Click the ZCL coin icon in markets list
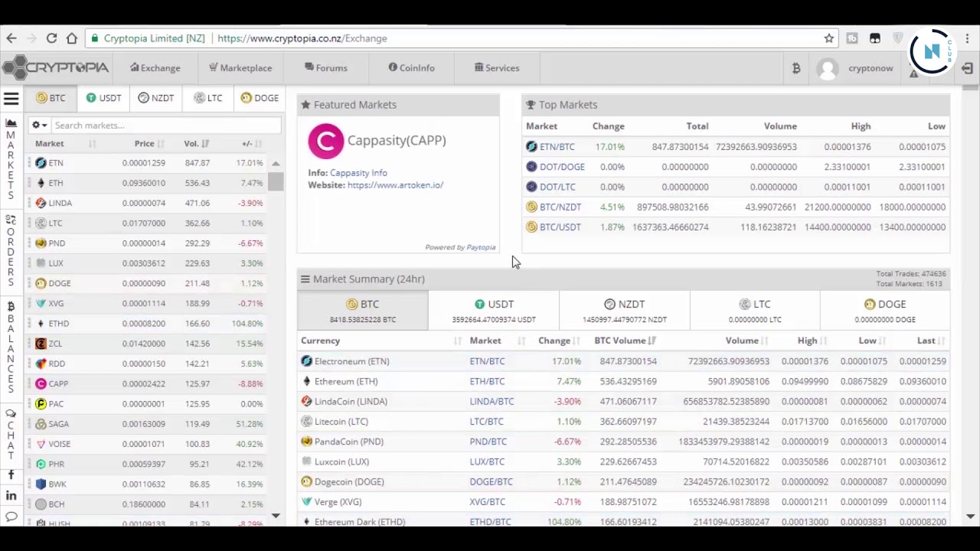Viewport: 980px width, 551px height. tap(41, 344)
